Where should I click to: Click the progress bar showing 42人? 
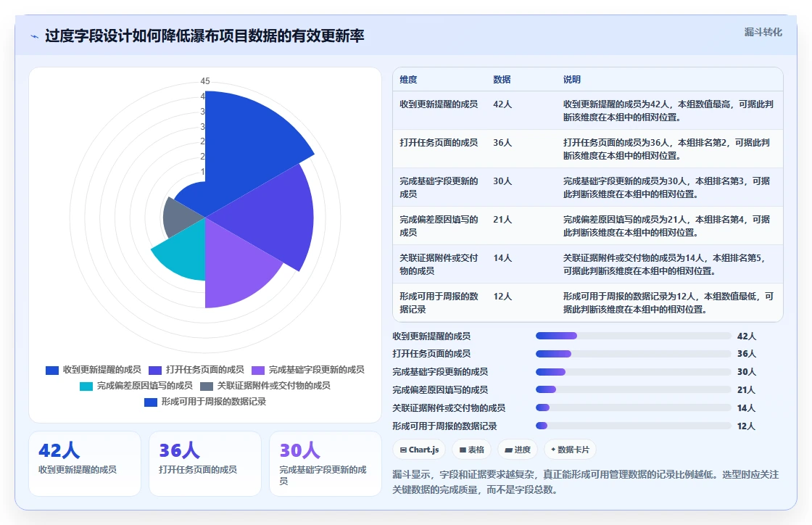[634, 336]
